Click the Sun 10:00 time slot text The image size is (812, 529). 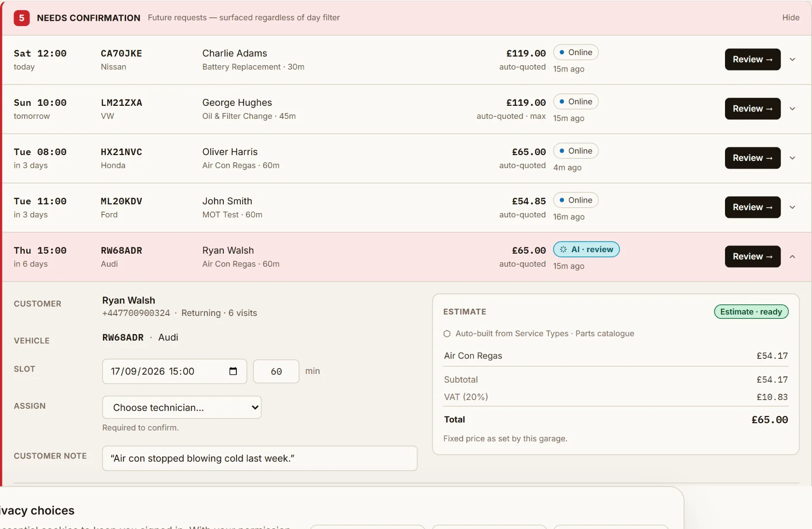pos(40,102)
